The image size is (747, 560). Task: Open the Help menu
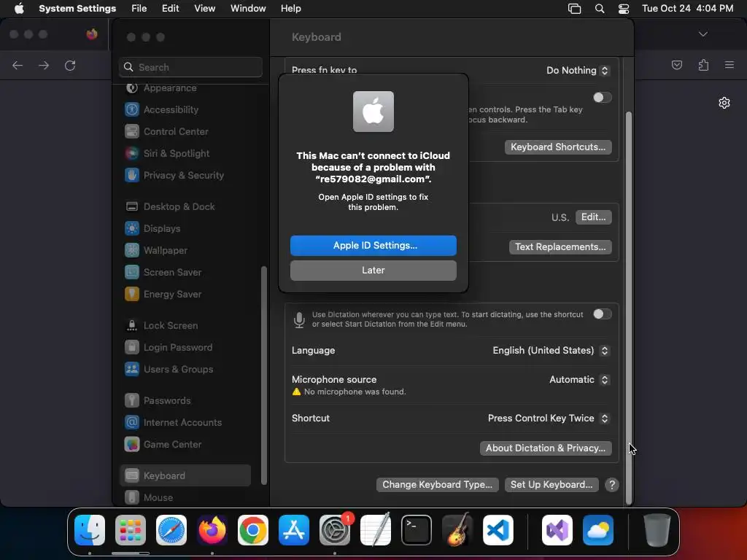click(x=290, y=9)
